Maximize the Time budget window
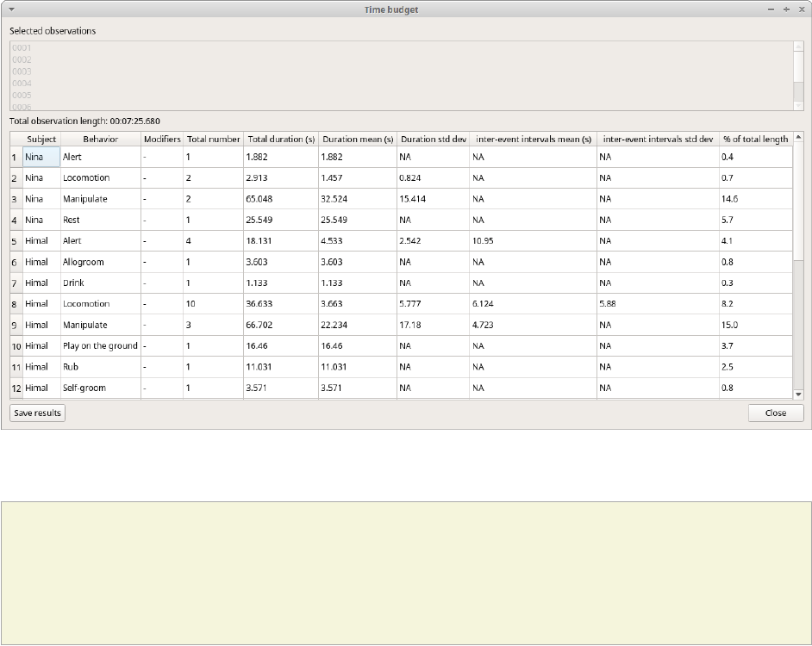This screenshot has height=646, width=812. click(786, 9)
